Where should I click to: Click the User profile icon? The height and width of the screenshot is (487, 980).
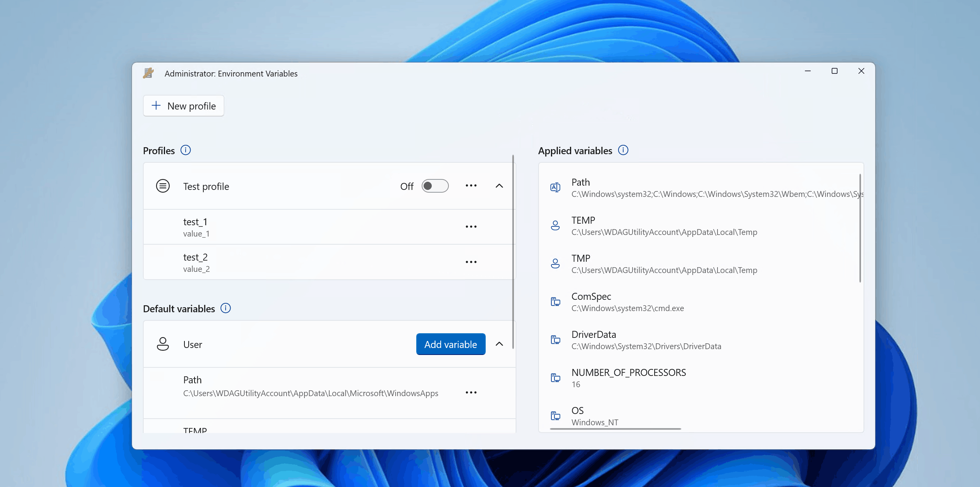tap(163, 344)
